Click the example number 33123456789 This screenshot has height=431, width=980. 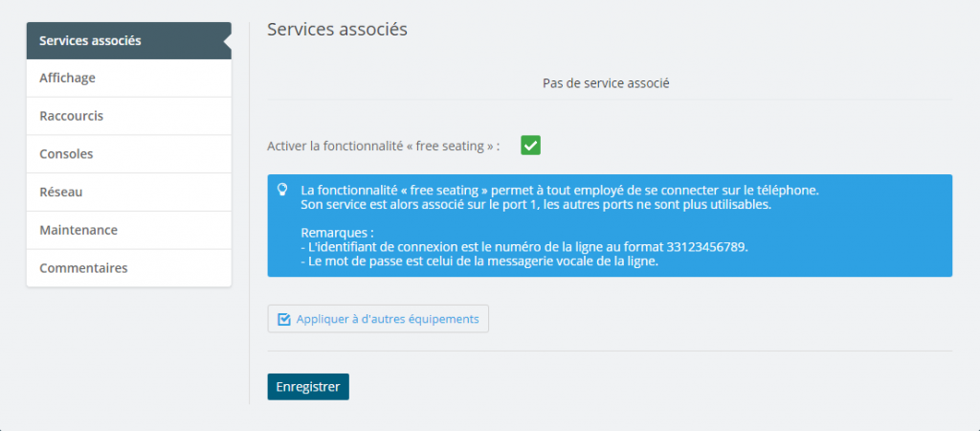(706, 247)
